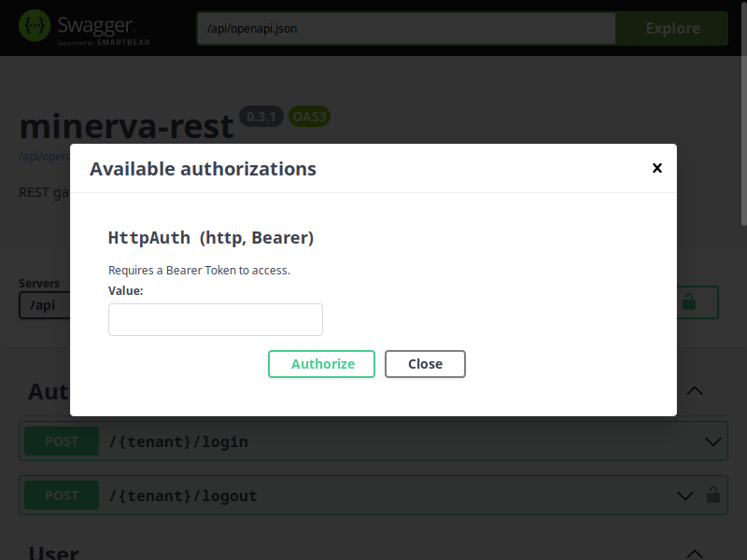Click the padlock icon on the logout endpoint

click(x=713, y=496)
